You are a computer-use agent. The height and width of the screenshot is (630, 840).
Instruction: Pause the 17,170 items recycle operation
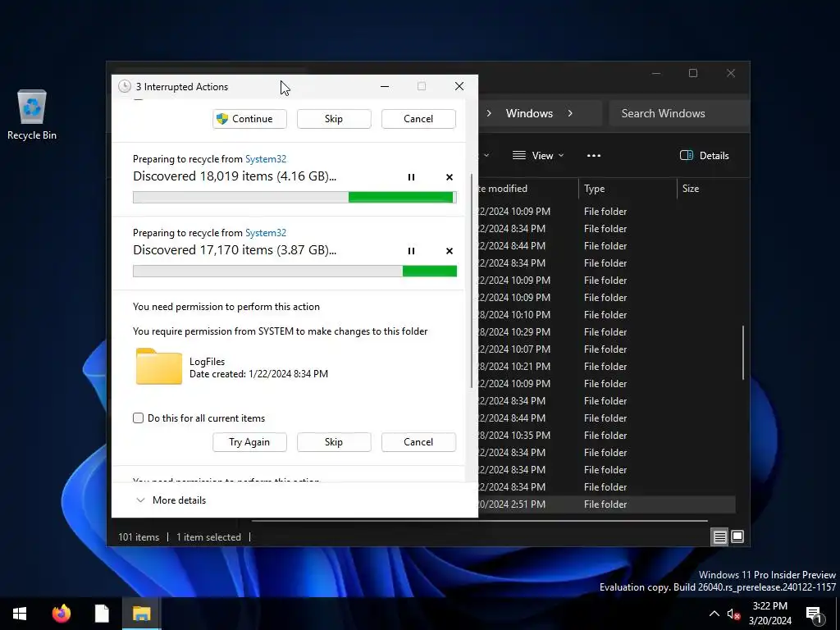click(411, 251)
